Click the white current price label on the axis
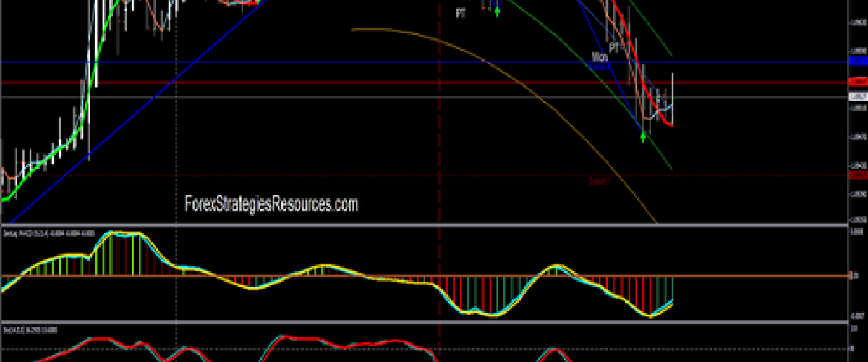The image size is (868, 362). point(858,96)
